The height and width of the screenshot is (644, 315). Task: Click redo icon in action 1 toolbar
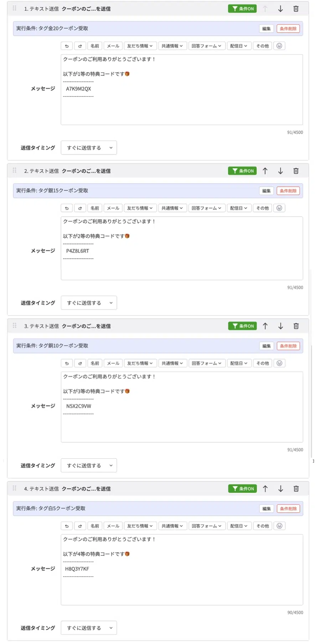click(x=80, y=46)
